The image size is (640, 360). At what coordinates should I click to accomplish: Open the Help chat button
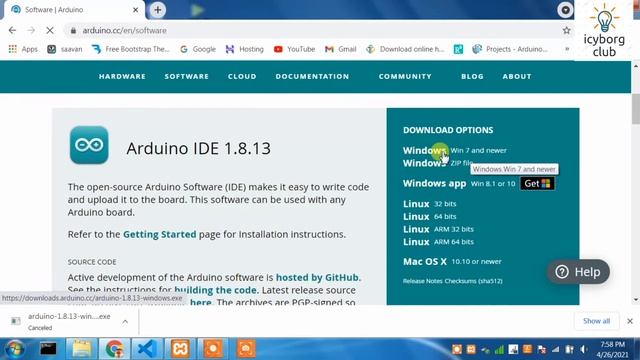(x=578, y=272)
